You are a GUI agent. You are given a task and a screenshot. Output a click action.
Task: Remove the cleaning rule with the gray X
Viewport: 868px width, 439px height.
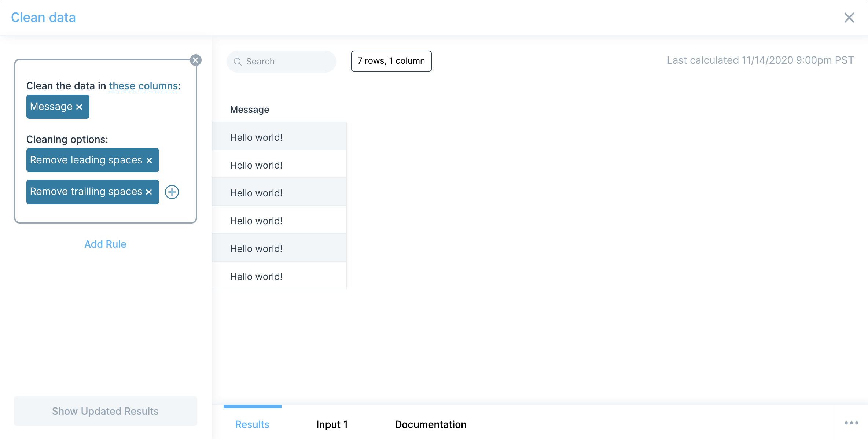[196, 60]
